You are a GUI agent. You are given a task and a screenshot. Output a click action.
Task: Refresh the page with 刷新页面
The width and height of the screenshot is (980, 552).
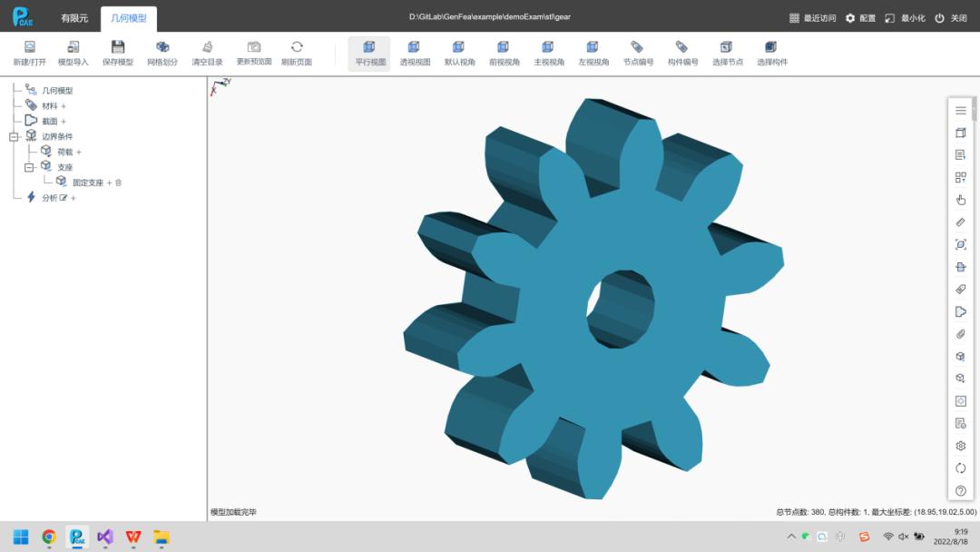click(x=297, y=47)
